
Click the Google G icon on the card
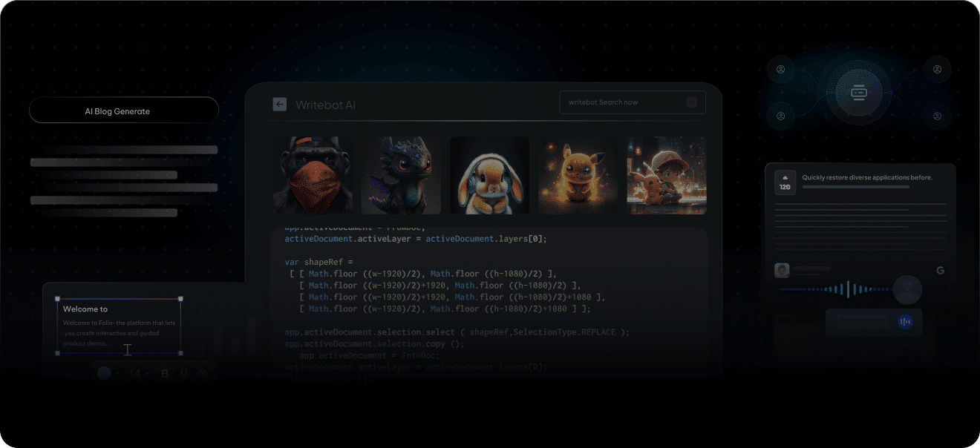(940, 271)
